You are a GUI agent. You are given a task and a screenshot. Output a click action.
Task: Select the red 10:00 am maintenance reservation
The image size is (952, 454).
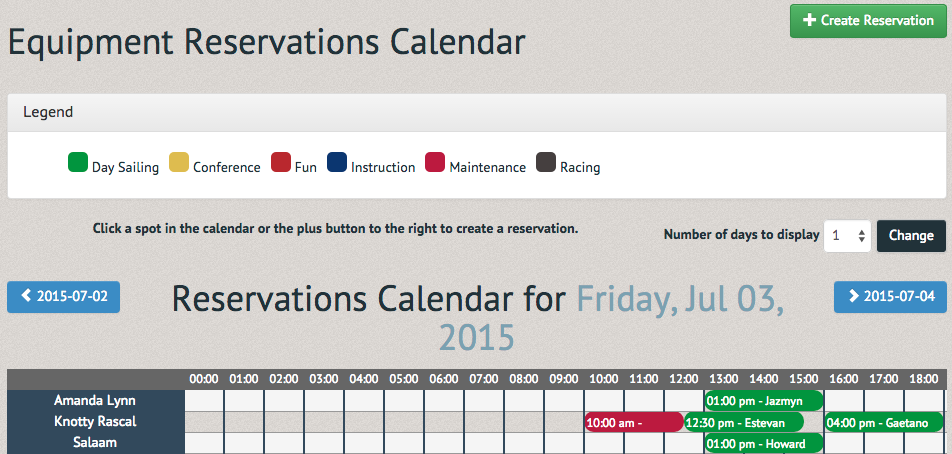634,422
